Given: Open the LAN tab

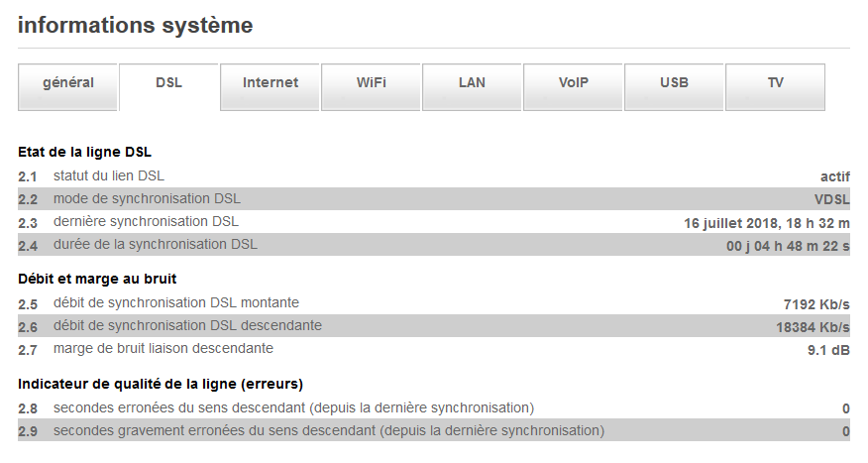Looking at the screenshot, I should (x=473, y=83).
